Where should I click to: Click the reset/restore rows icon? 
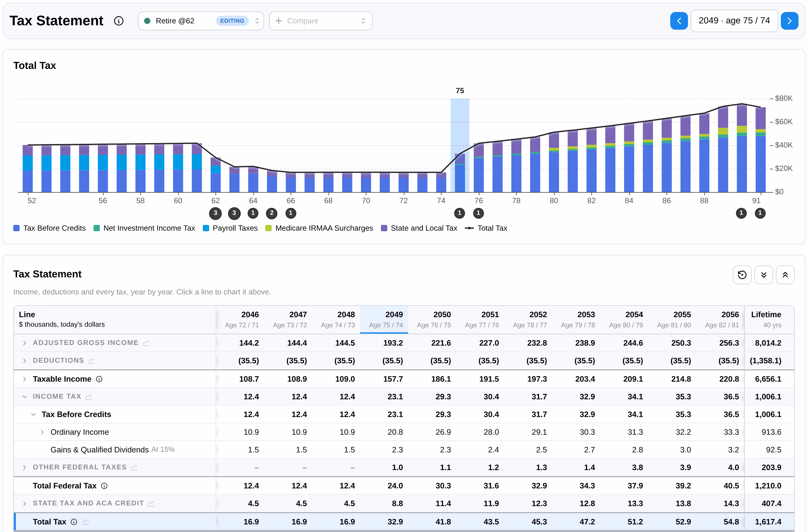point(742,275)
